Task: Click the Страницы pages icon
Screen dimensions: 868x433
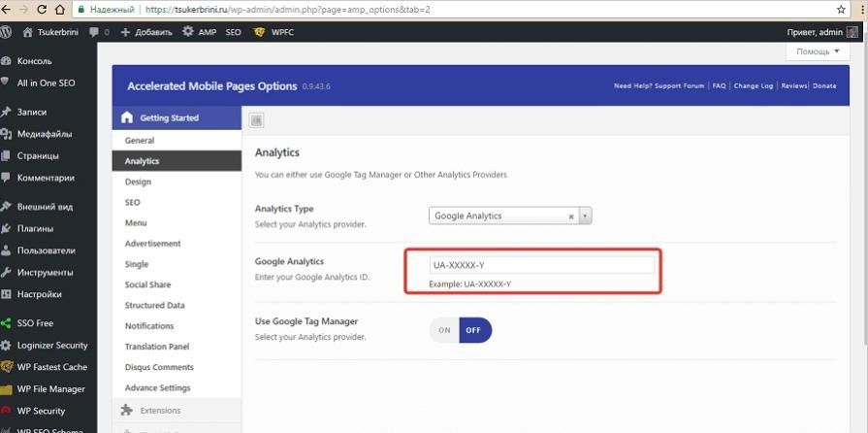Action: coord(6,155)
